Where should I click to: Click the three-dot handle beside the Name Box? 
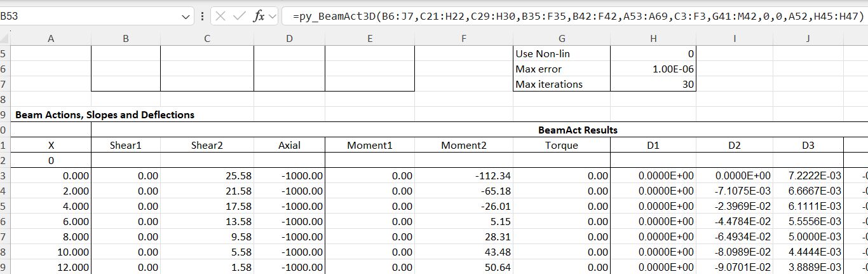(x=202, y=16)
